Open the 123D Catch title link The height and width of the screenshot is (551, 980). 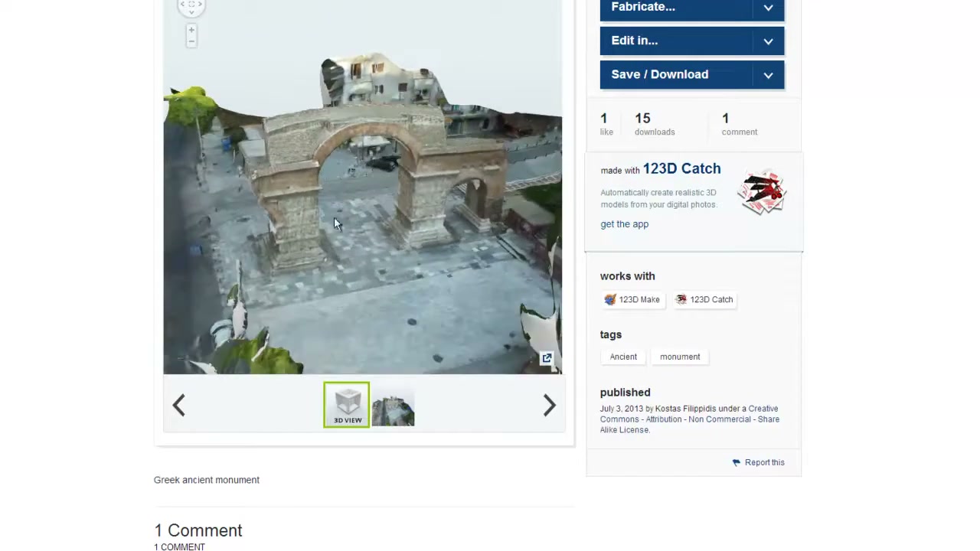681,168
